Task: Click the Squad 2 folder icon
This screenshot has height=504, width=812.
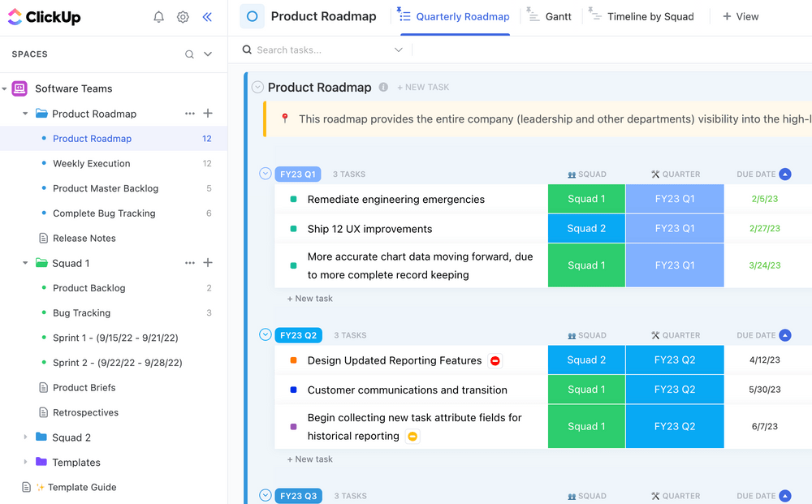Action: (x=41, y=437)
